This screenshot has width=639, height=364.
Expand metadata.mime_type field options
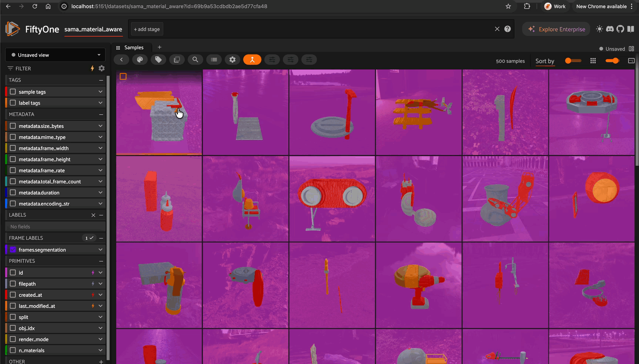pos(100,137)
